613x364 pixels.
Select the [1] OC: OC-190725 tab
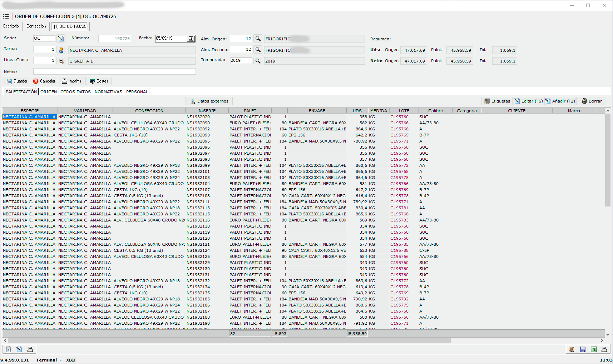pyautogui.click(x=70, y=26)
